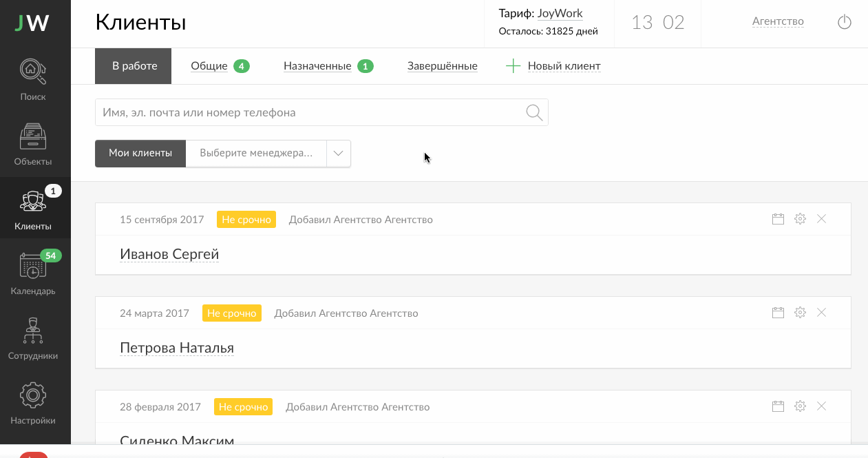Open the Объекты sidebar icon
This screenshot has width=868, height=458.
33,144
